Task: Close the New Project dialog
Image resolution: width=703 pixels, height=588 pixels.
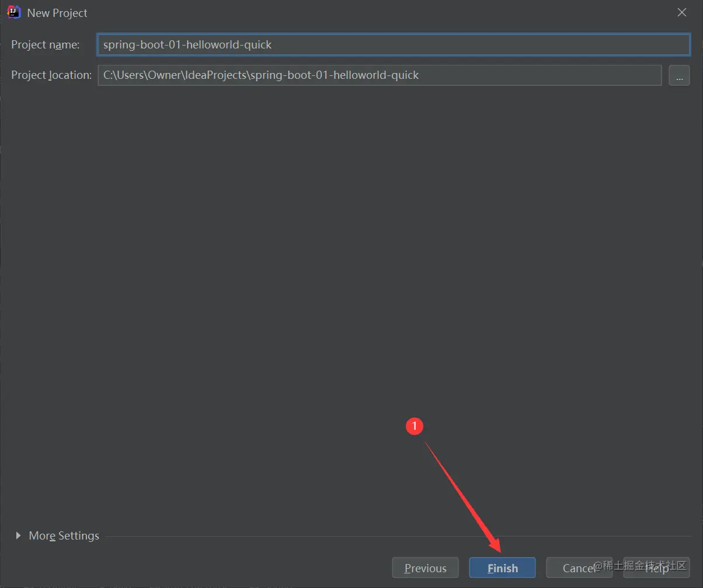Action: pos(681,12)
